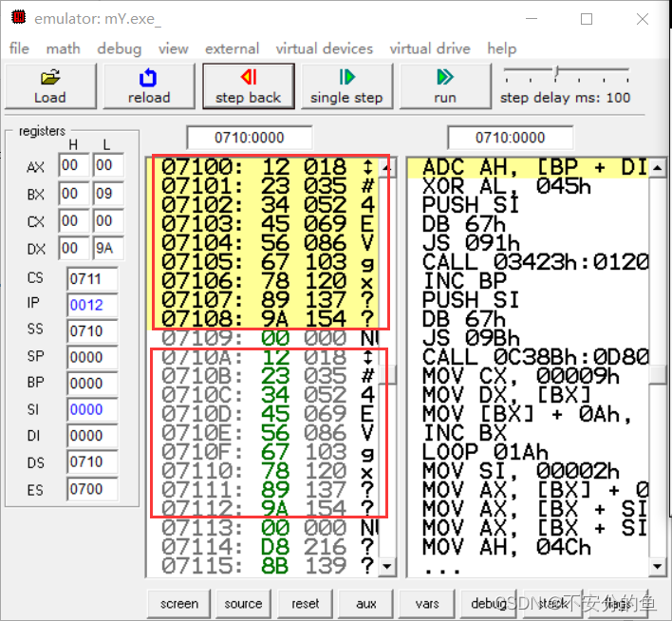Click the CS register field 0711

point(92,279)
